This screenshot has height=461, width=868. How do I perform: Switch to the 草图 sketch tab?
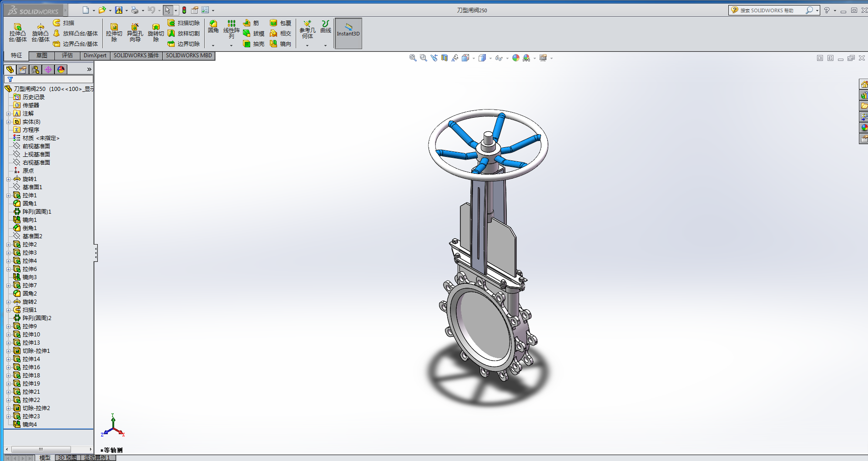pos(42,55)
